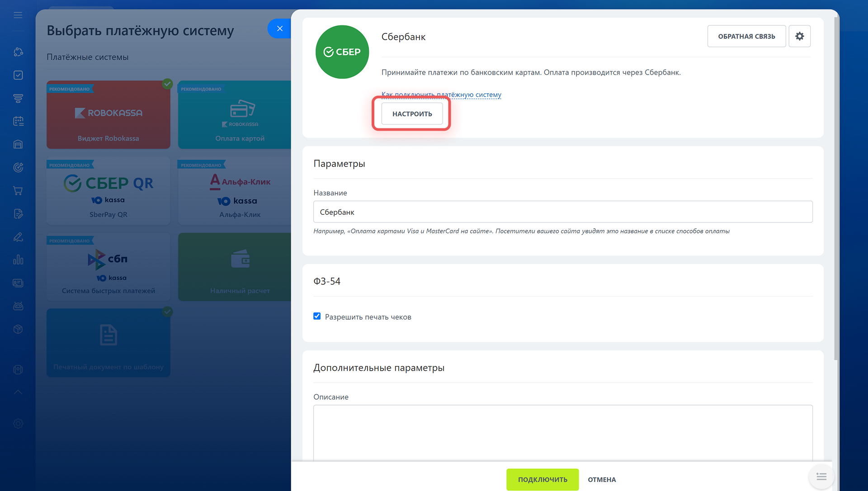Click the Название text field
The image size is (868, 491).
point(562,212)
